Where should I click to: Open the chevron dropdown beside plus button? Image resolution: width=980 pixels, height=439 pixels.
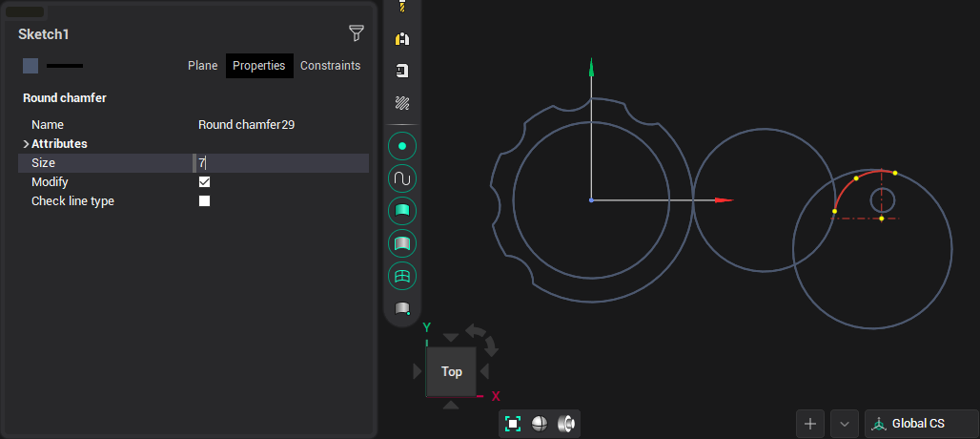pyautogui.click(x=845, y=424)
